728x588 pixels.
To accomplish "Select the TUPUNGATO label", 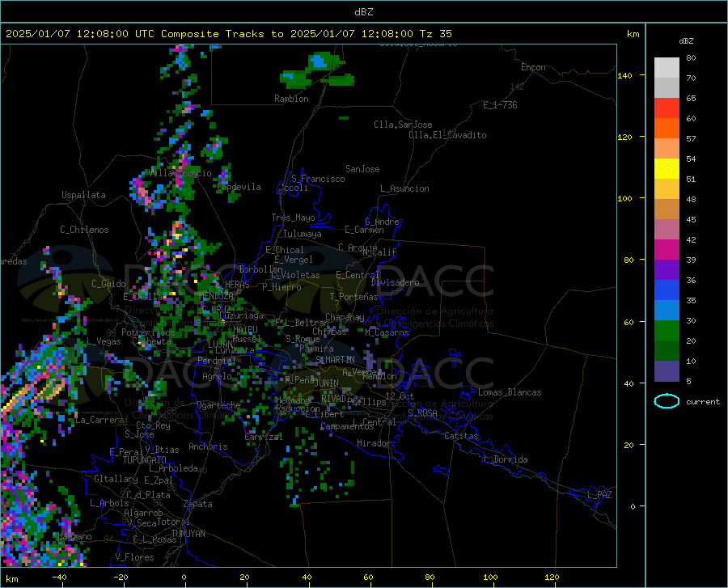I will click(x=145, y=460).
